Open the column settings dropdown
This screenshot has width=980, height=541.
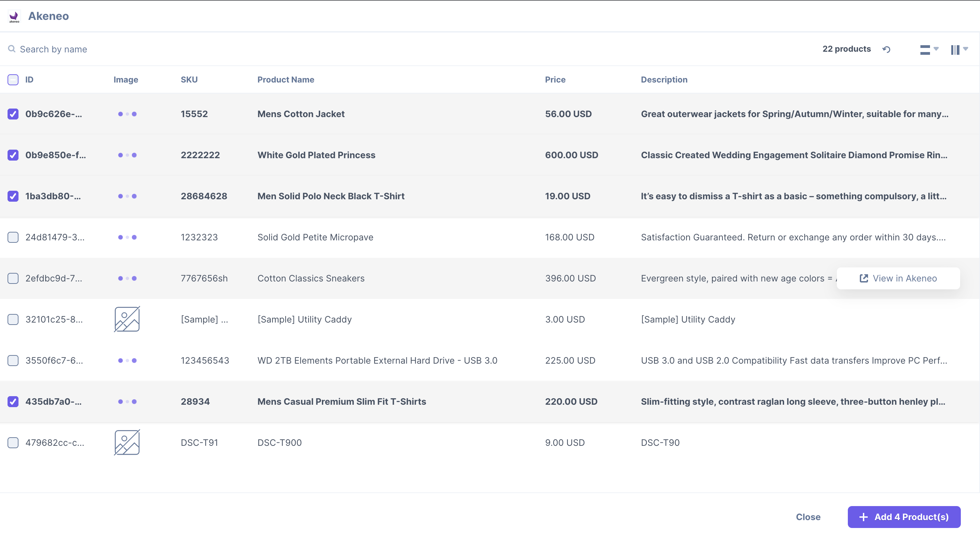(959, 49)
